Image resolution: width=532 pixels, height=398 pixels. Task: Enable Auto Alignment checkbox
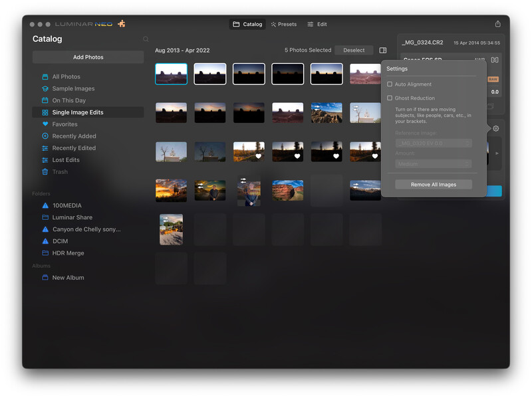coord(390,84)
